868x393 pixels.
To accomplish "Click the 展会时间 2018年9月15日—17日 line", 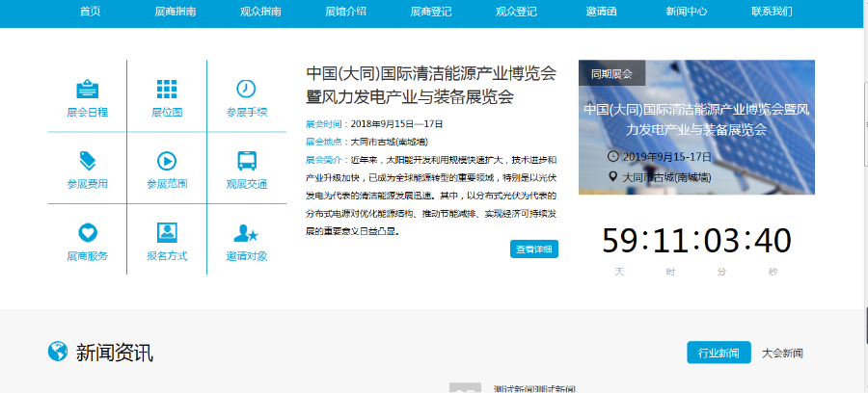I will (374, 124).
